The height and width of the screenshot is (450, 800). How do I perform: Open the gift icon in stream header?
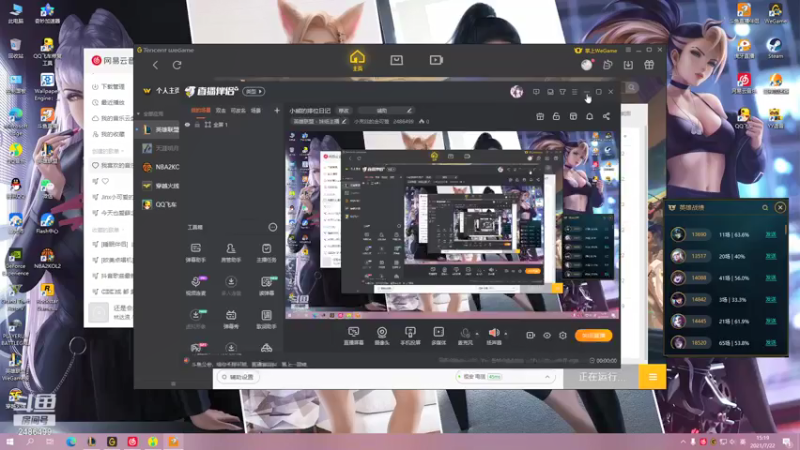tap(540, 116)
